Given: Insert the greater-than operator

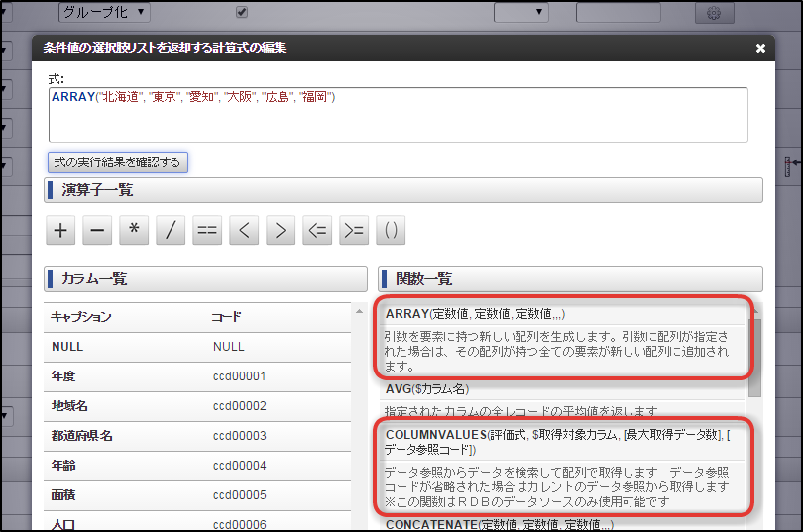Looking at the screenshot, I should (281, 230).
